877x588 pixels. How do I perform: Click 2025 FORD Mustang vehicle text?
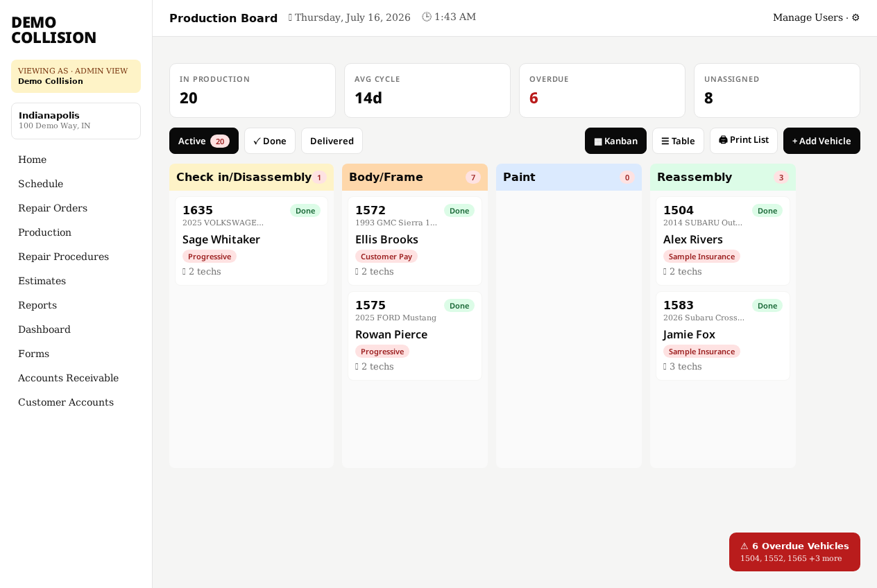[395, 318]
